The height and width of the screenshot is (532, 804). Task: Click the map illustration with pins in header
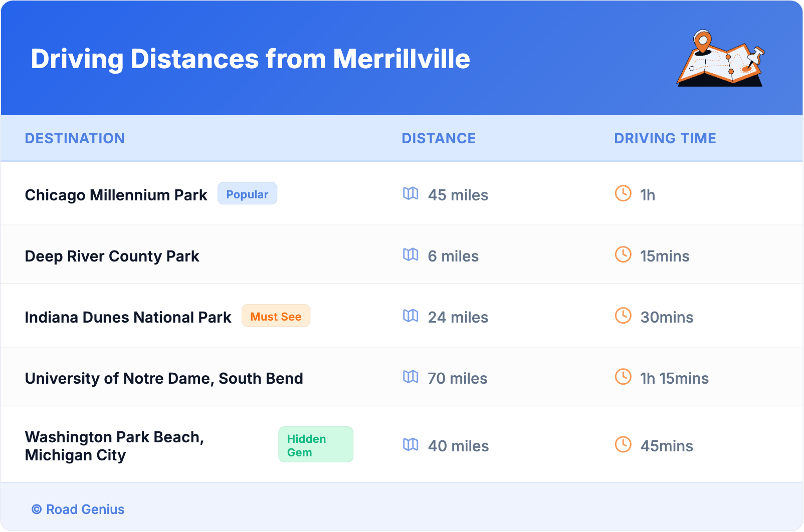[x=720, y=59]
